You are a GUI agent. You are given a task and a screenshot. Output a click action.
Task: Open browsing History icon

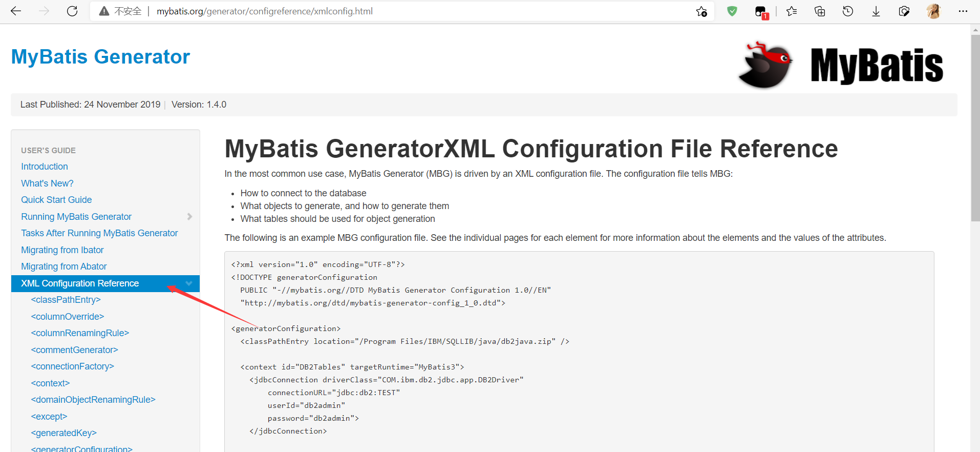point(848,11)
